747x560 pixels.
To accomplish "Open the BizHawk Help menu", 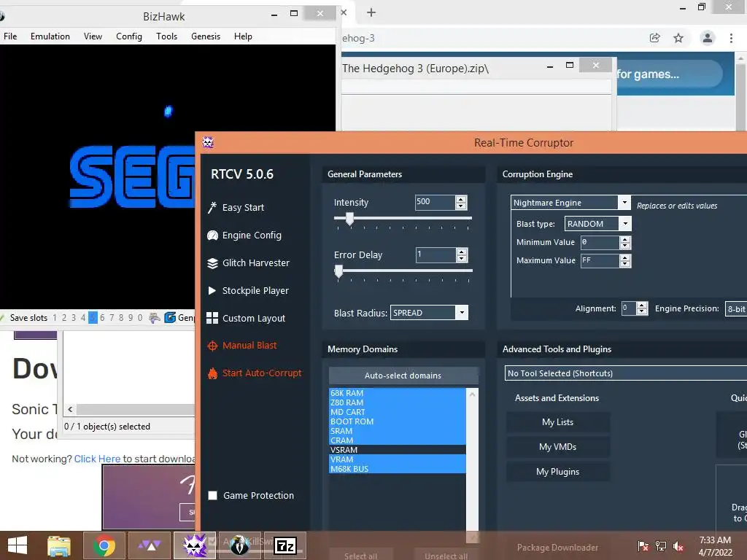I will tap(243, 36).
